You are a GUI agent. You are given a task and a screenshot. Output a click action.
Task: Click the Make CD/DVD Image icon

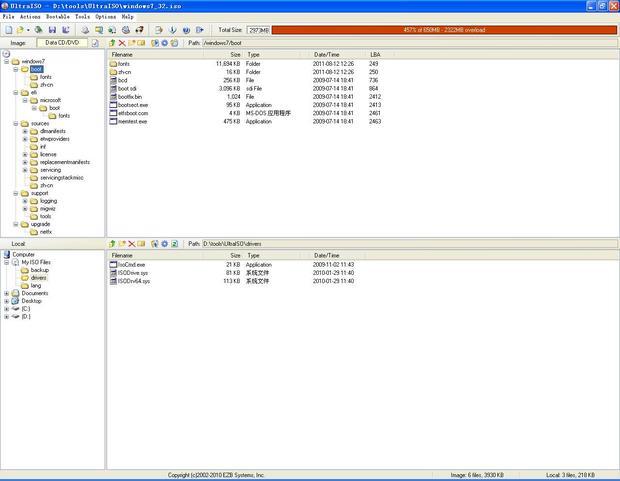pos(85,30)
